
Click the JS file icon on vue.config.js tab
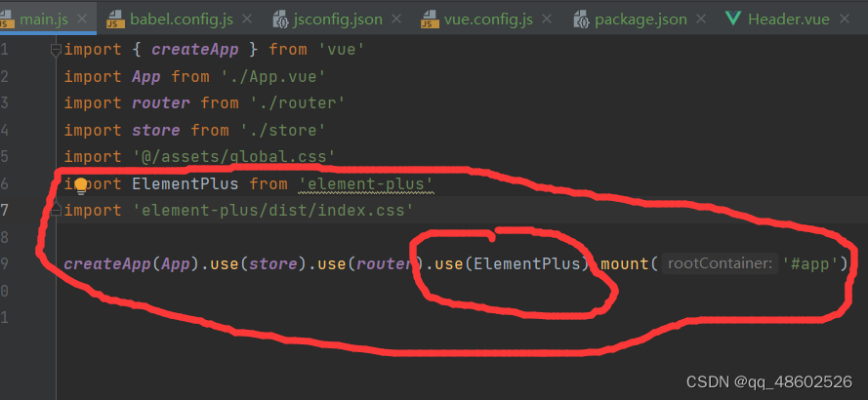(430, 20)
